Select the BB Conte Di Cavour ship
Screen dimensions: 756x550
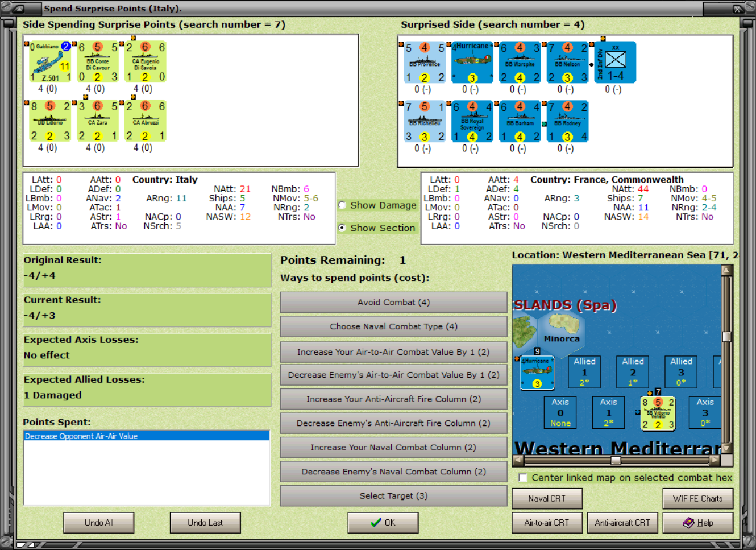(x=98, y=62)
